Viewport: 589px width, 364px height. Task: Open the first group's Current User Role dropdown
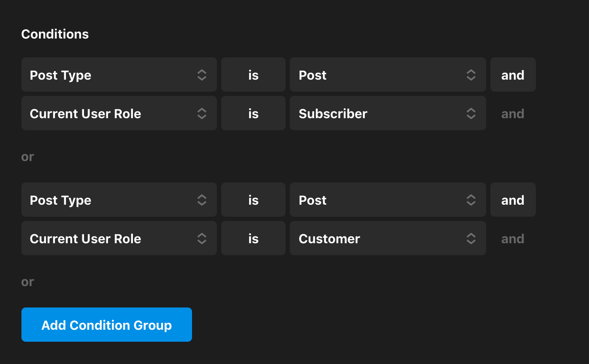click(x=119, y=113)
